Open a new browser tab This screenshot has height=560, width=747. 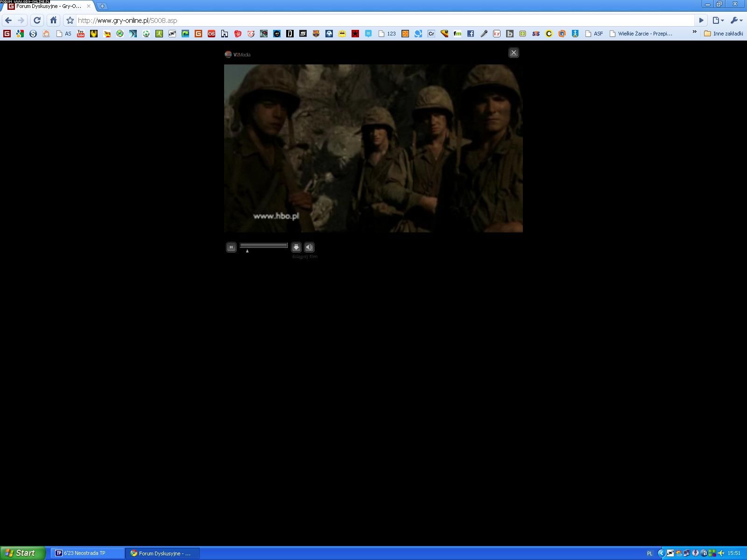tap(102, 6)
